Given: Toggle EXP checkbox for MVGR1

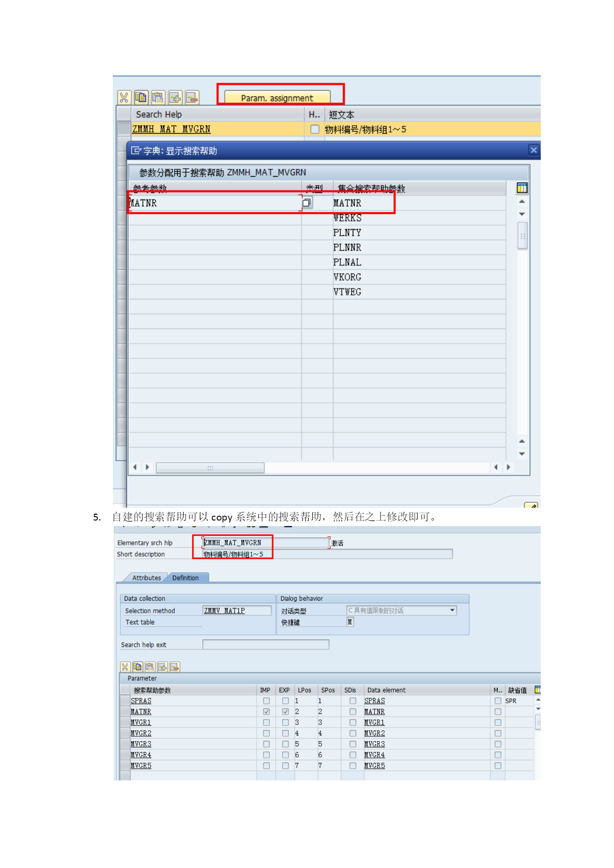Looking at the screenshot, I should click(x=285, y=723).
